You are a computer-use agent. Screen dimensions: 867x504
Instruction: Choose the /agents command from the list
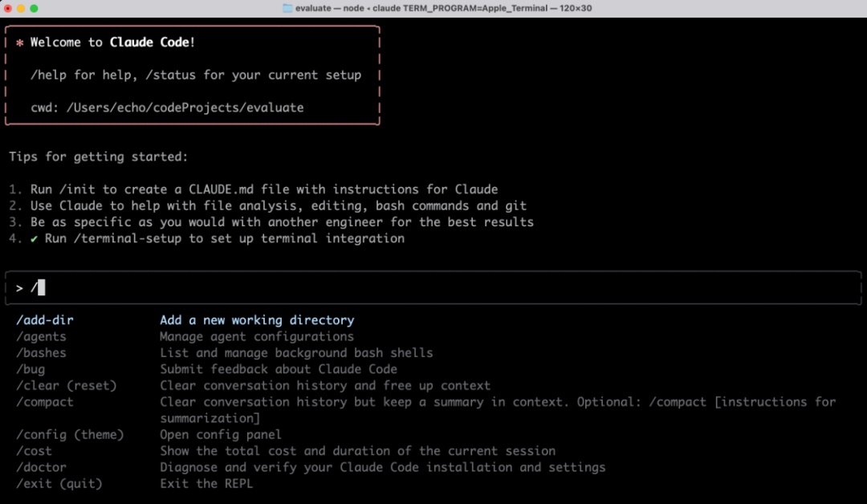41,336
